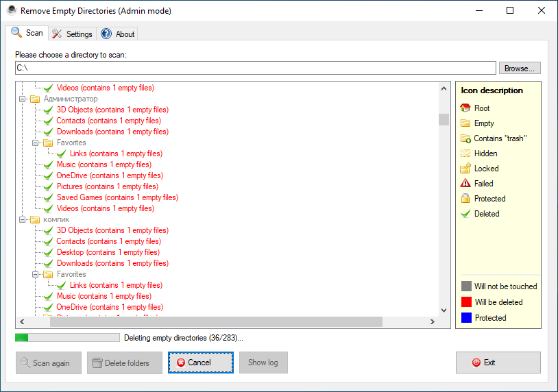The height and width of the screenshot is (392, 558).
Task: Open the About tab
Action: [x=117, y=34]
